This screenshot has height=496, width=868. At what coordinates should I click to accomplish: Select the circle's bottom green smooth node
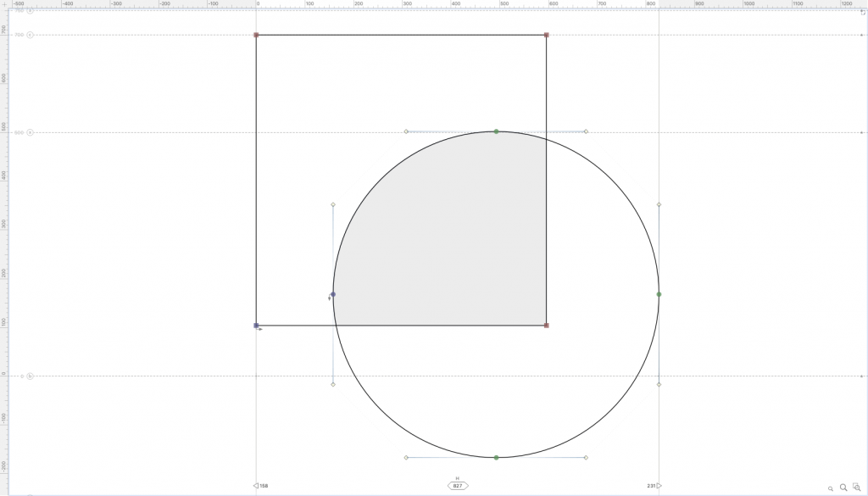tap(496, 458)
